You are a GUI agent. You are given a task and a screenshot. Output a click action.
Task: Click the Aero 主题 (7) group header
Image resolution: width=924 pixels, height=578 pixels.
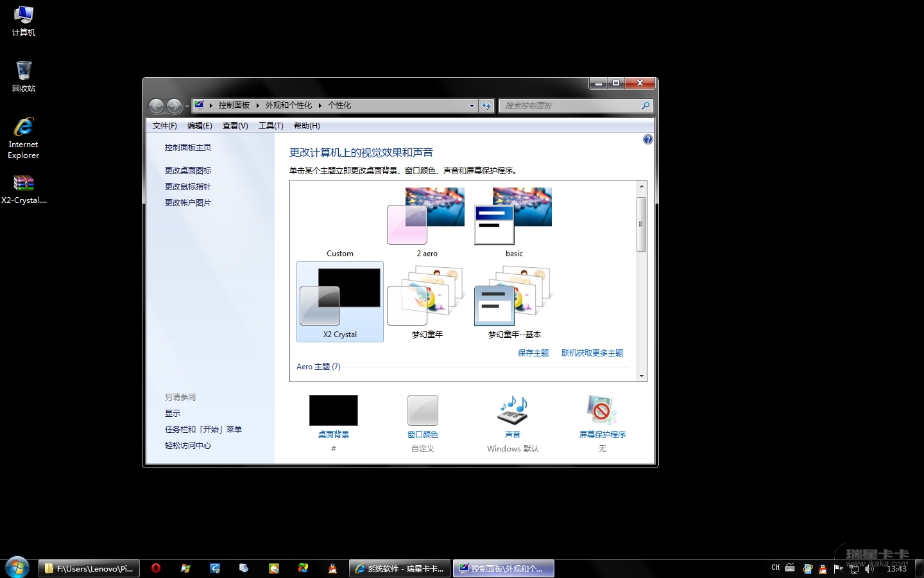point(319,367)
